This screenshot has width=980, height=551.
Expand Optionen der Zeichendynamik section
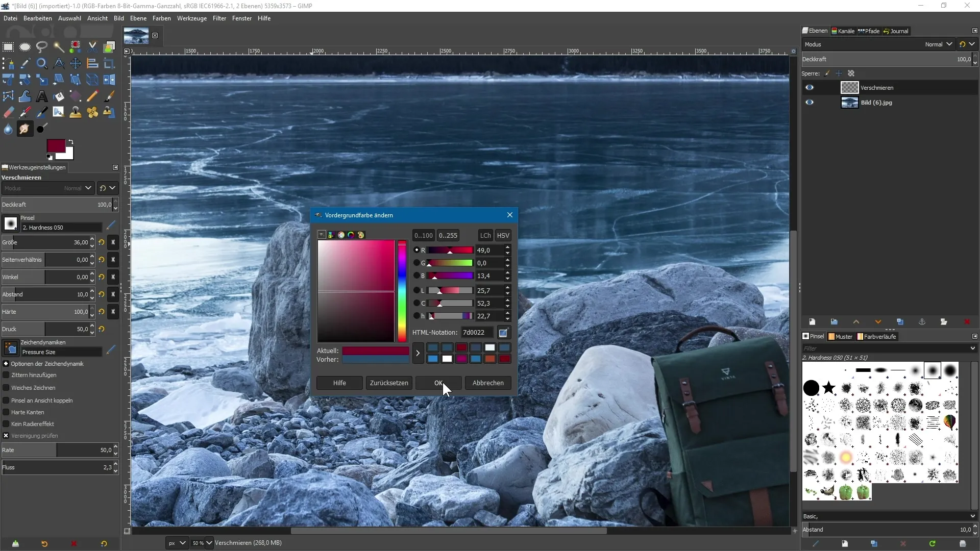pos(6,364)
